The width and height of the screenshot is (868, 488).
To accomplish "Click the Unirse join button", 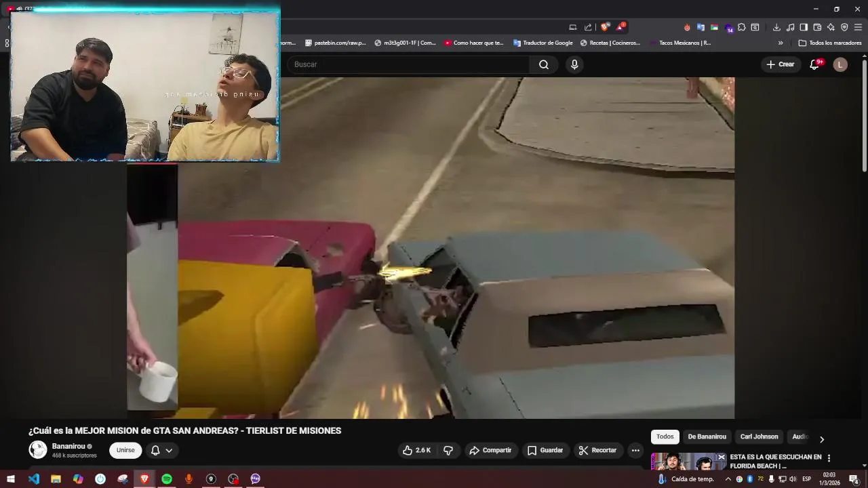I will click(125, 450).
